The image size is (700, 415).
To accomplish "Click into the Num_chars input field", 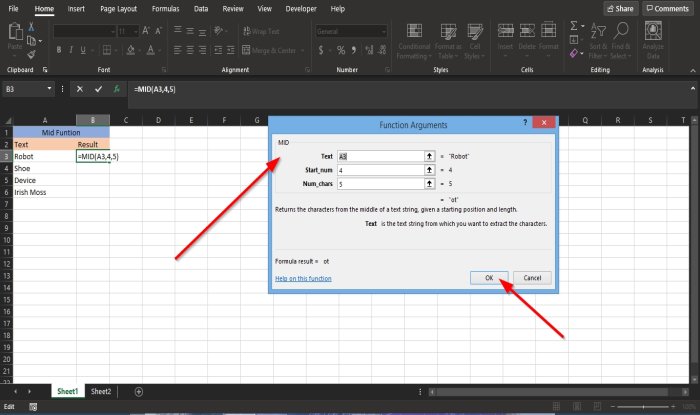I will pyautogui.click(x=380, y=184).
